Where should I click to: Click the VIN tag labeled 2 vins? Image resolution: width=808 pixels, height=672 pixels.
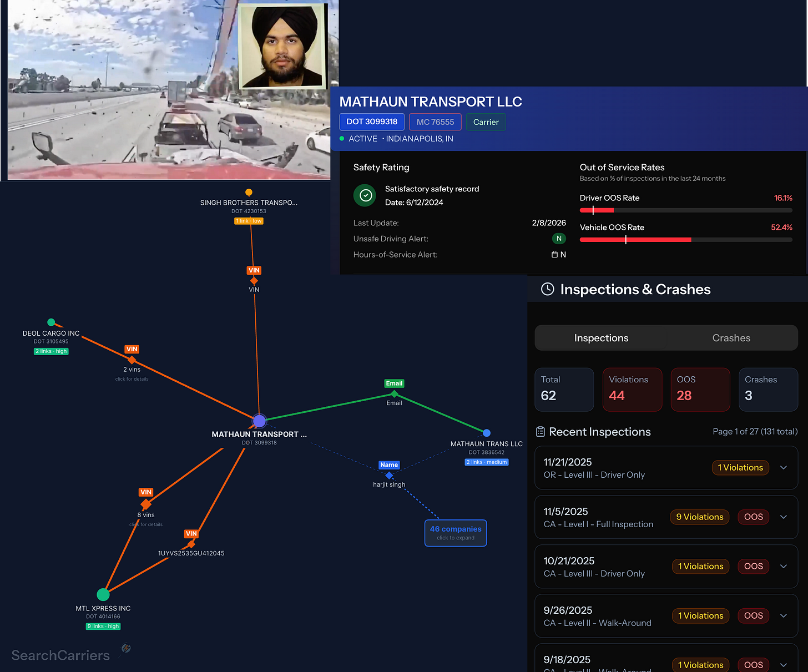coord(132,349)
